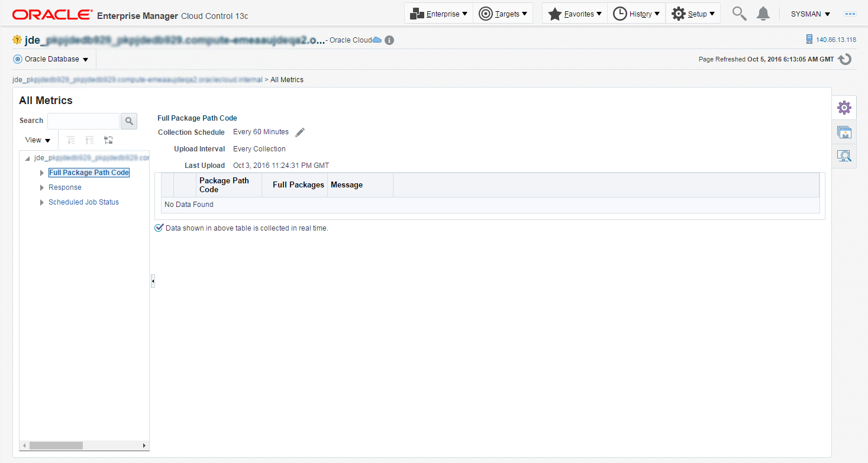
Task: Click the large jde target name heading
Action: point(175,40)
